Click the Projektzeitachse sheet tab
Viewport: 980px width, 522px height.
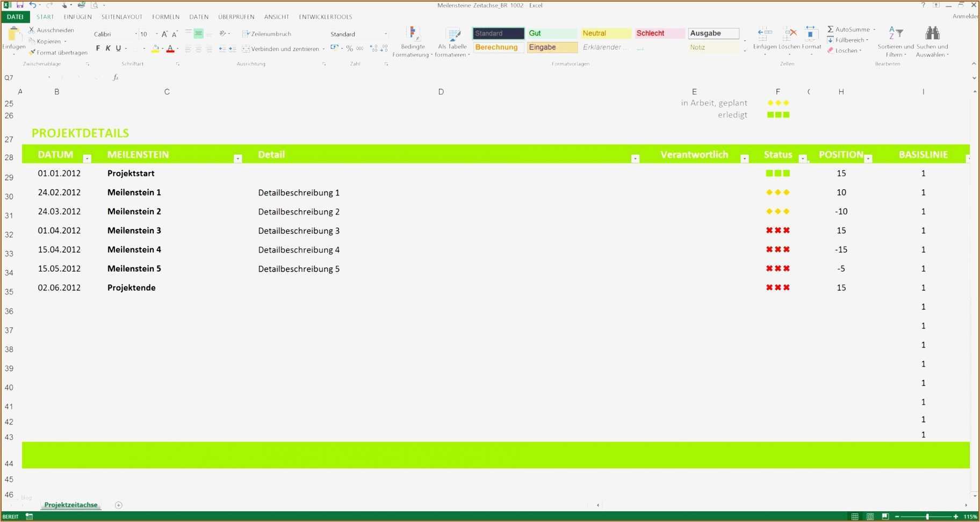70,505
